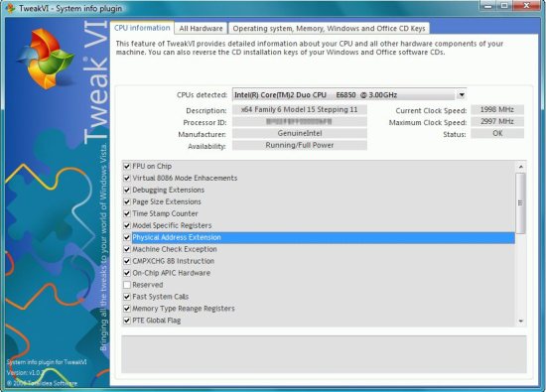This screenshot has height=392, width=546.
Task: Click scroll down arrow of feature list
Action: pos(521,321)
